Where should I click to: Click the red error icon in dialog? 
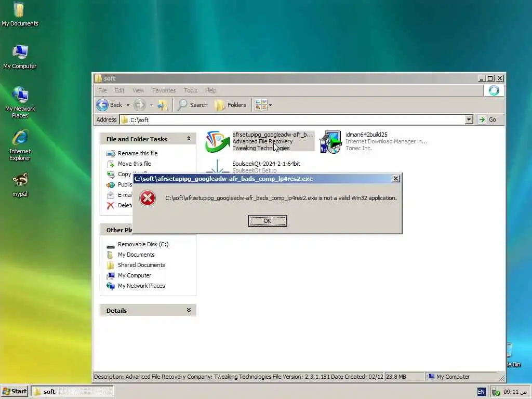pyautogui.click(x=148, y=198)
